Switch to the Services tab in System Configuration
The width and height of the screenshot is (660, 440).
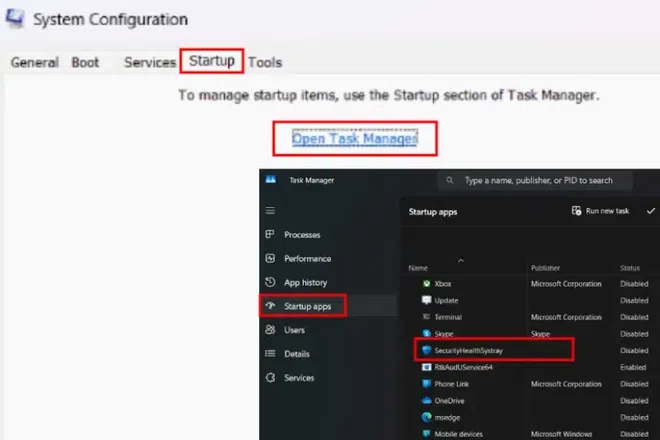pyautogui.click(x=150, y=62)
